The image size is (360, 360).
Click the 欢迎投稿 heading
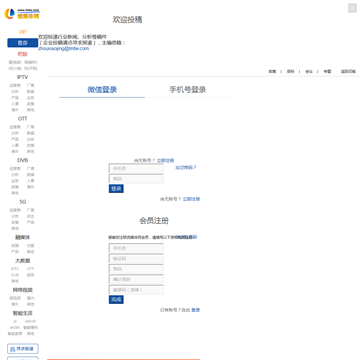click(128, 20)
